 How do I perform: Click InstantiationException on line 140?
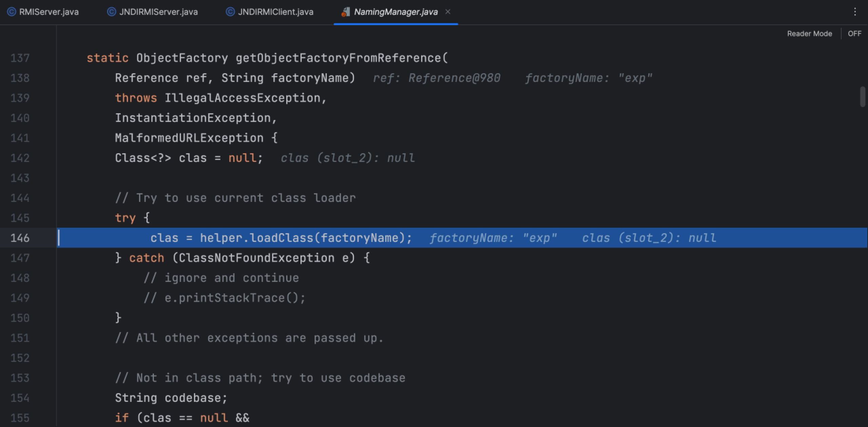coord(193,118)
